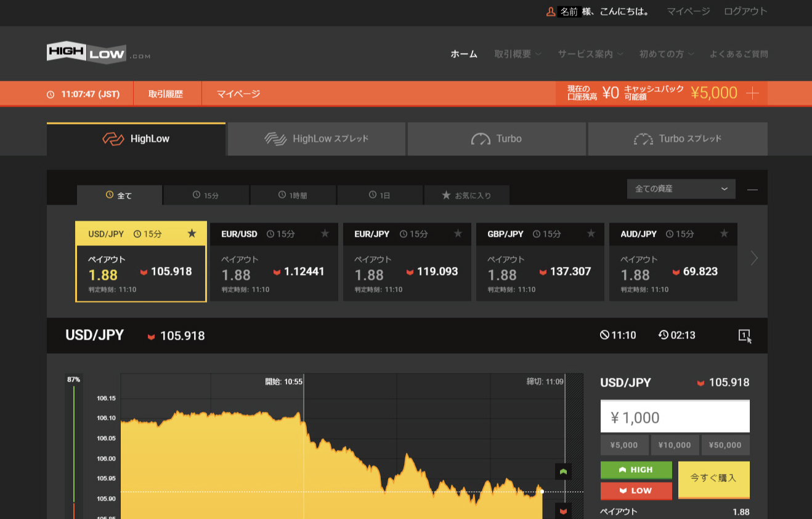Click the green up arrow marker on the chart
This screenshot has height=519, width=812.
563,472
